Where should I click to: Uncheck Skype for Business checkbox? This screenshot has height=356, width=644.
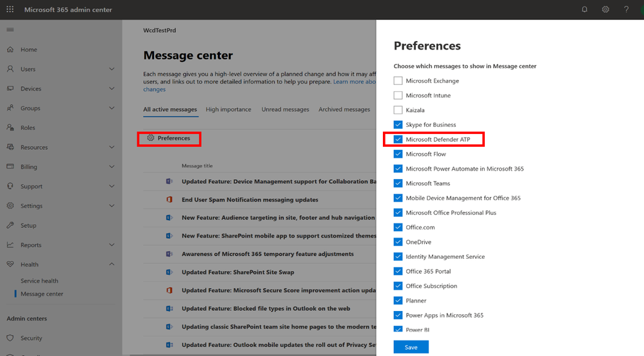click(398, 125)
